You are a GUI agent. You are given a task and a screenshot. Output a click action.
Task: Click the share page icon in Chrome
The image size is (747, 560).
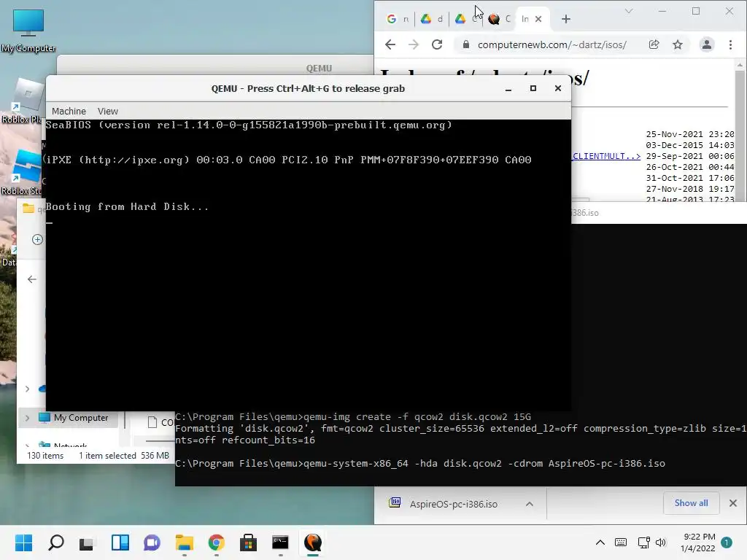654,44
